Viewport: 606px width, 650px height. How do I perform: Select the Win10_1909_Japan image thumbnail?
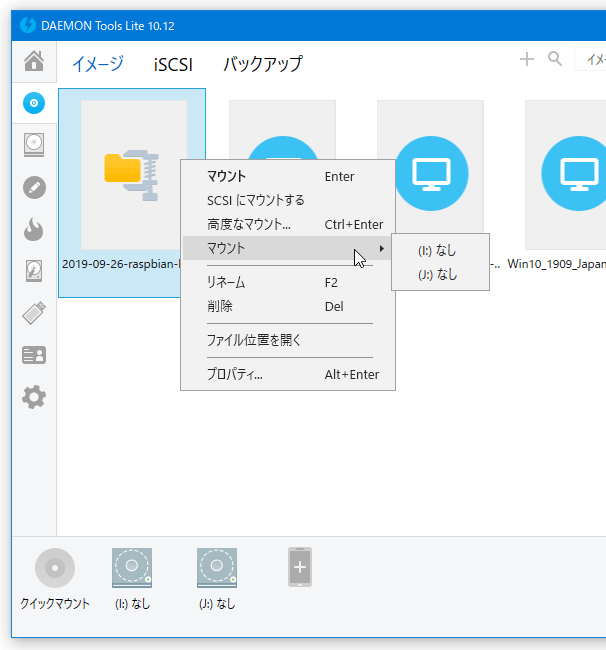(x=565, y=175)
